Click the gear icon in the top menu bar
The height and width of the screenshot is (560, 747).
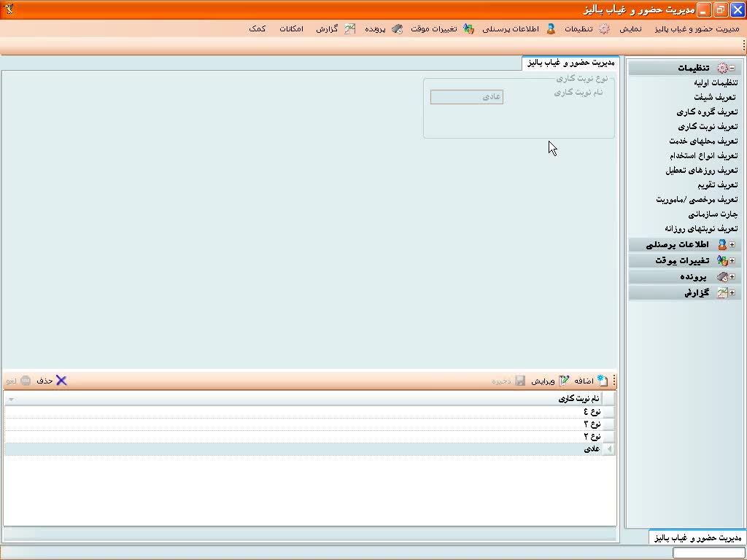[604, 29]
